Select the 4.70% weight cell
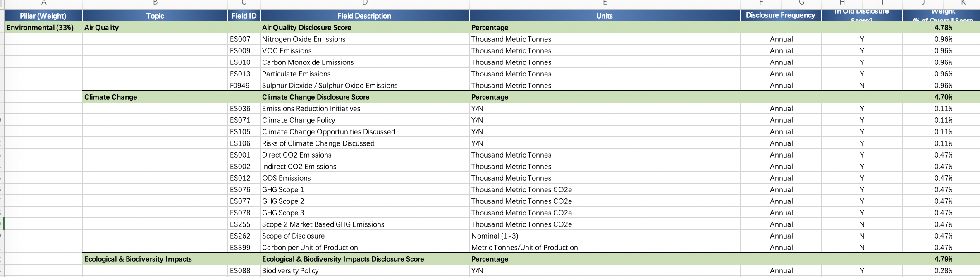This screenshot has height=277, width=980. click(x=943, y=97)
